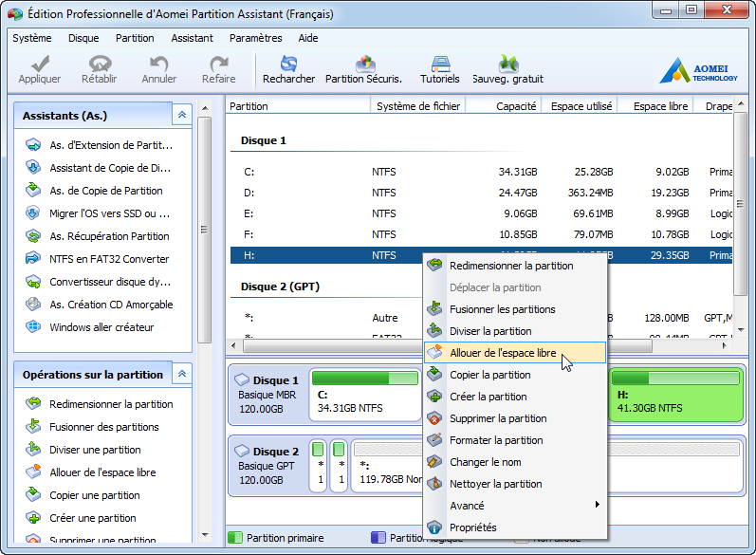Click the left sidebar vertical scrollbar

(205, 230)
